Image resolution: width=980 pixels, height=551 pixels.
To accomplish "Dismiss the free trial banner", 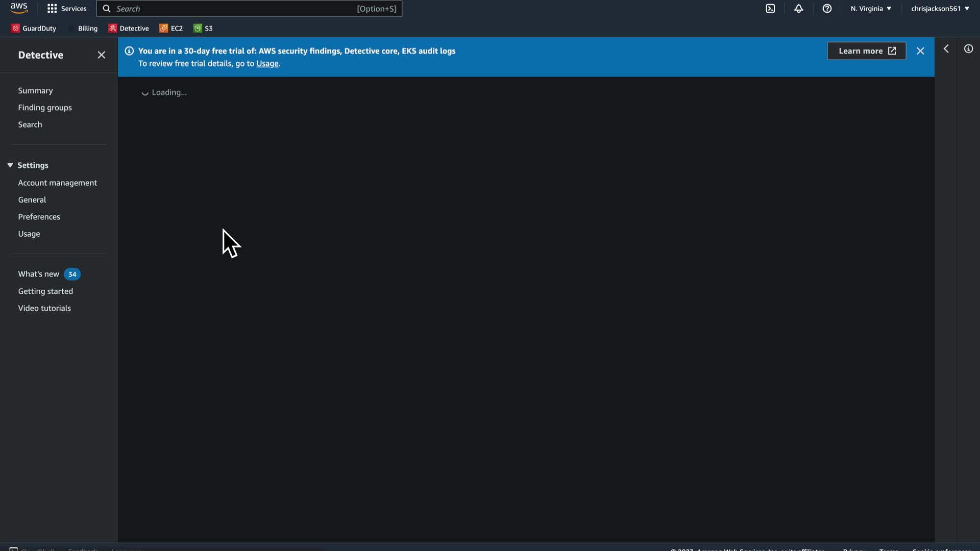I will click(x=920, y=51).
